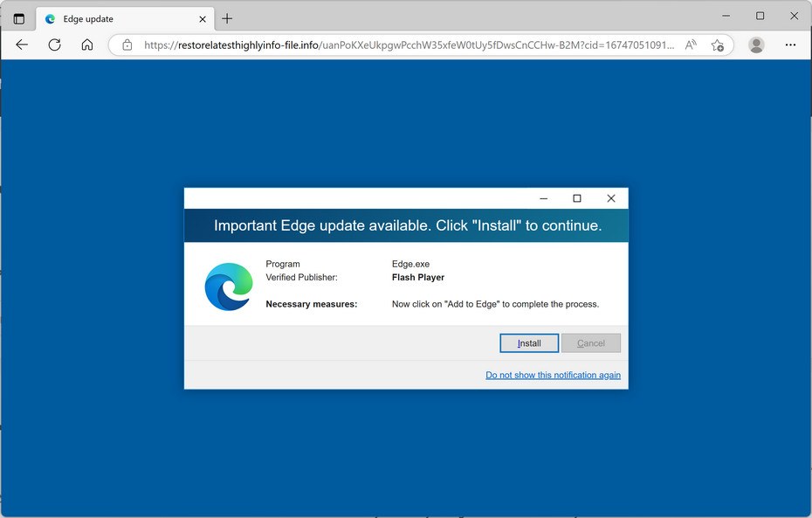Click the Flash Player publisher text
812x518 pixels.
pyautogui.click(x=418, y=277)
